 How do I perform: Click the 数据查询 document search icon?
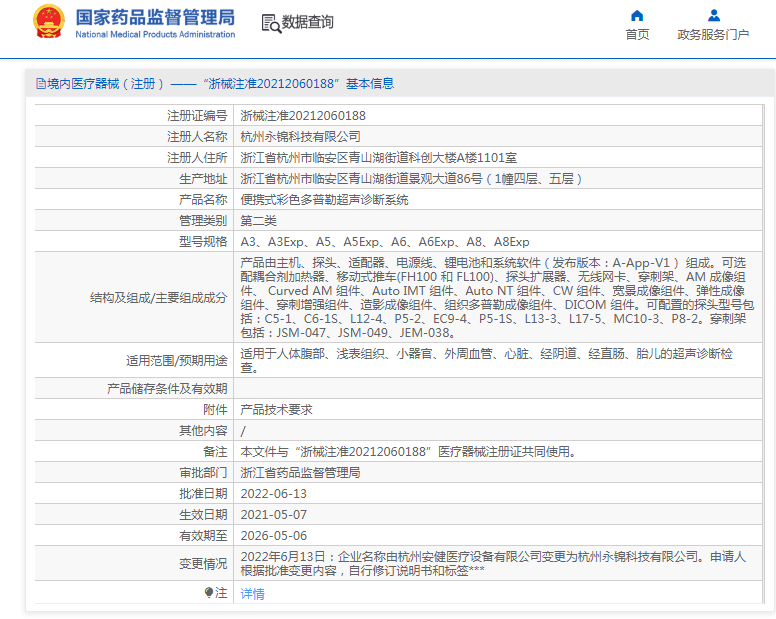pyautogui.click(x=270, y=22)
